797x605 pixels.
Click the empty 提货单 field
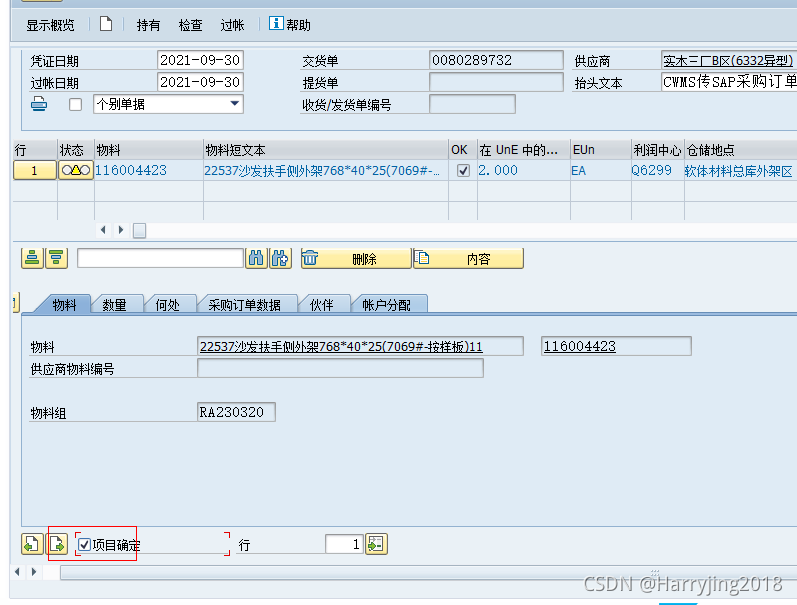(x=496, y=82)
